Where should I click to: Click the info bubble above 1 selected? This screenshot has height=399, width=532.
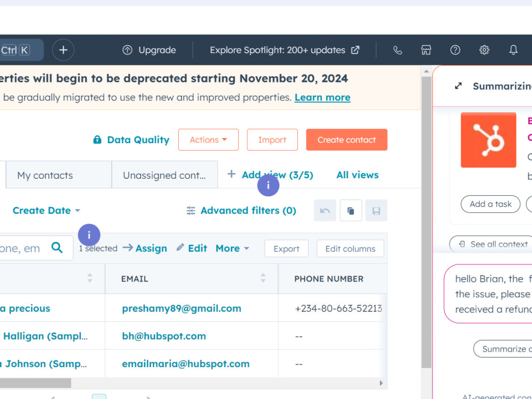coord(89,235)
